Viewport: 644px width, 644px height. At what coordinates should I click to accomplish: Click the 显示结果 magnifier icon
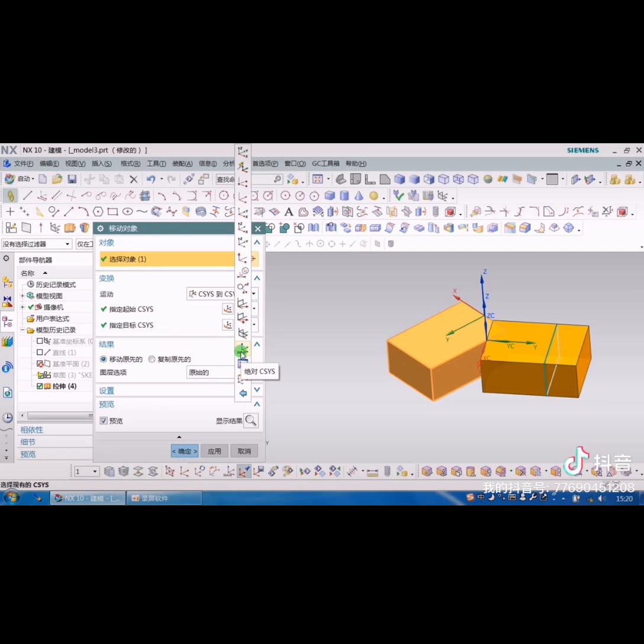(x=251, y=421)
